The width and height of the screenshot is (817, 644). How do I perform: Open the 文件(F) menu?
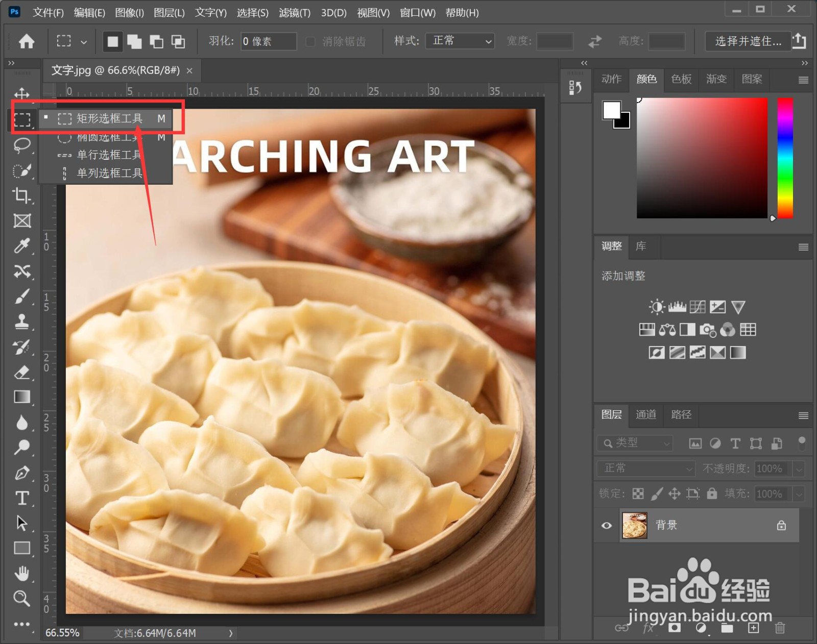pos(48,13)
